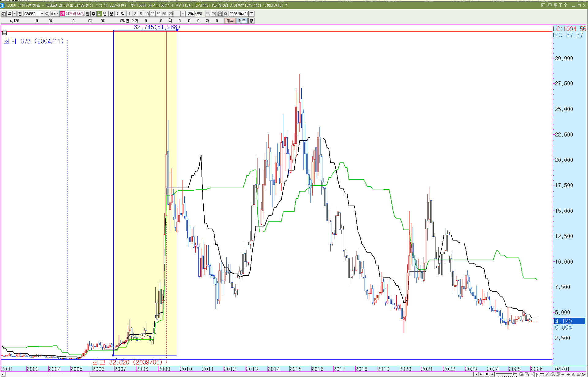Click the save chart floppy icon

(x=220, y=14)
